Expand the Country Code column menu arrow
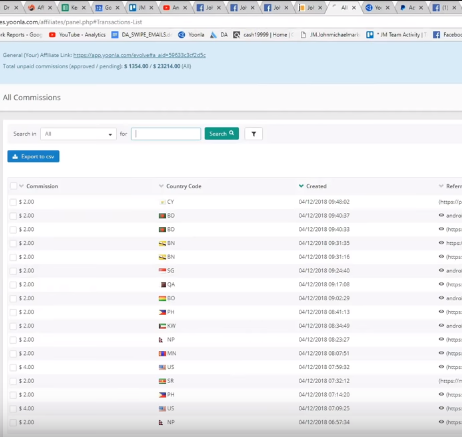 (x=161, y=186)
